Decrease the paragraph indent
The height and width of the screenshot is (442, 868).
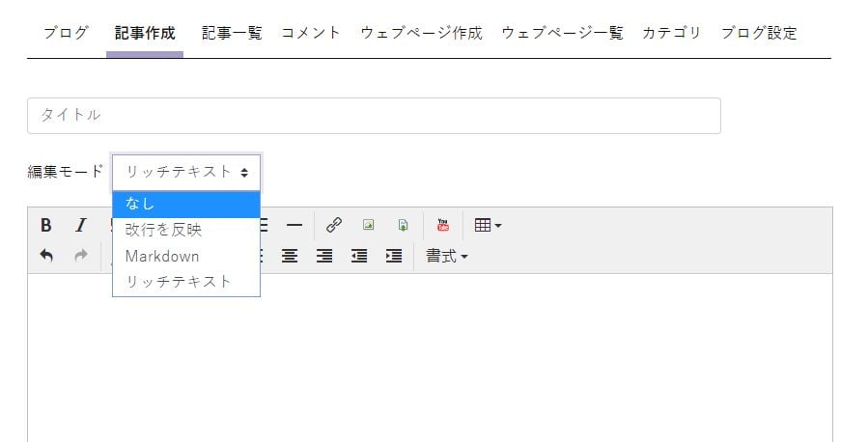pyautogui.click(x=359, y=256)
